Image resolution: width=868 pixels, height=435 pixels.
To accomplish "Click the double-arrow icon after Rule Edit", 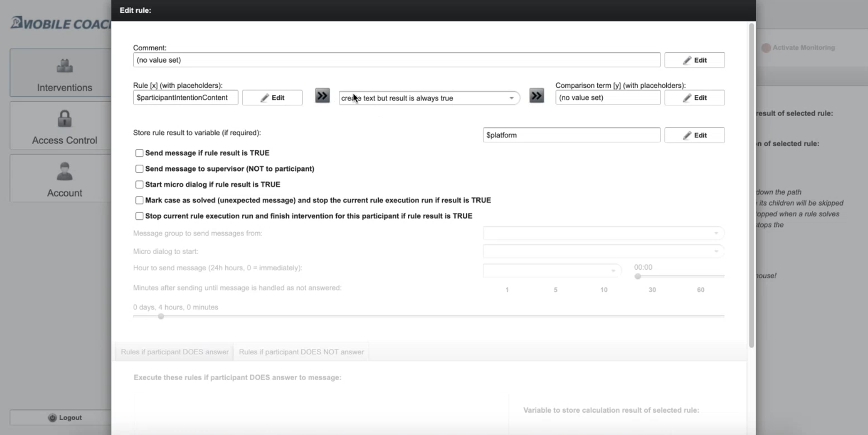I will (322, 96).
